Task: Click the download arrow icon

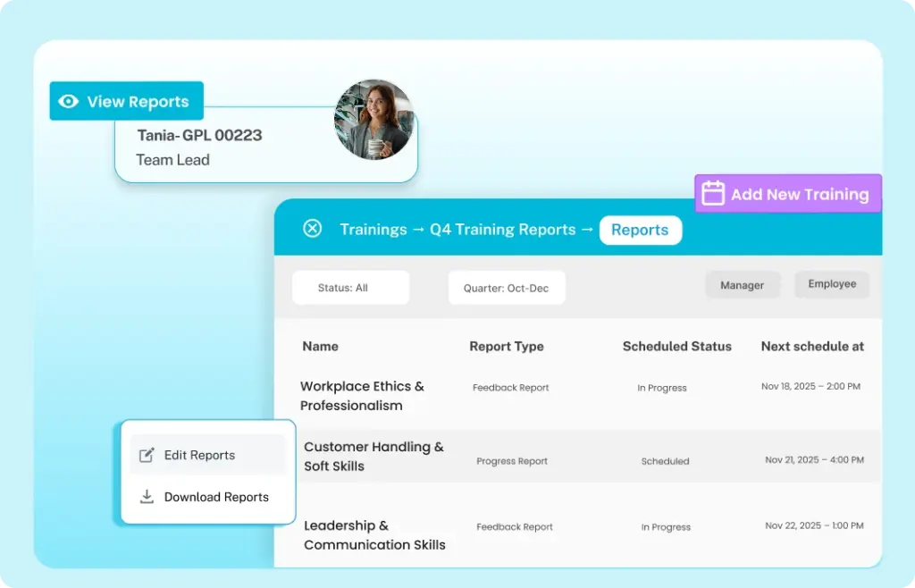Action: pos(147,497)
